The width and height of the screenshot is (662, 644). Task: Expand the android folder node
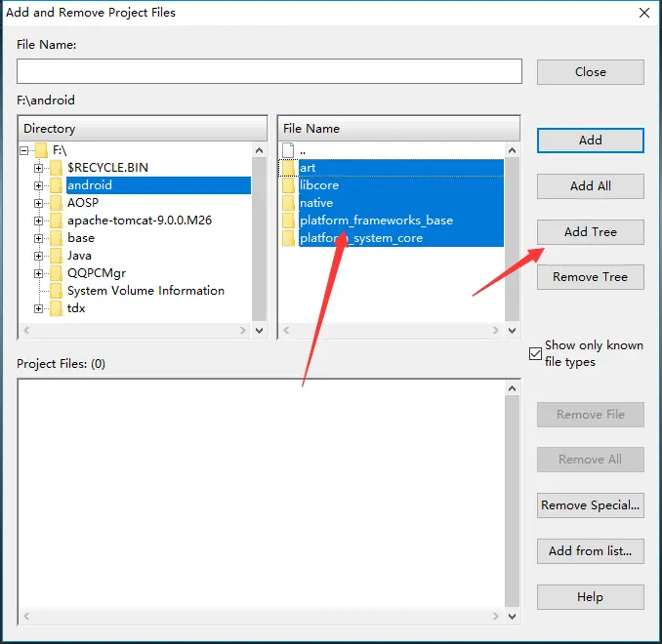point(38,185)
